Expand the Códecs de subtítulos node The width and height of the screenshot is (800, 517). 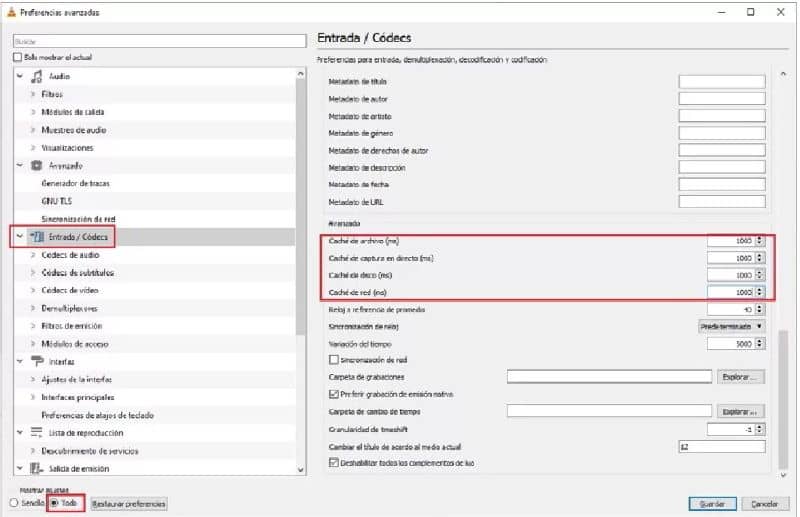point(33,273)
